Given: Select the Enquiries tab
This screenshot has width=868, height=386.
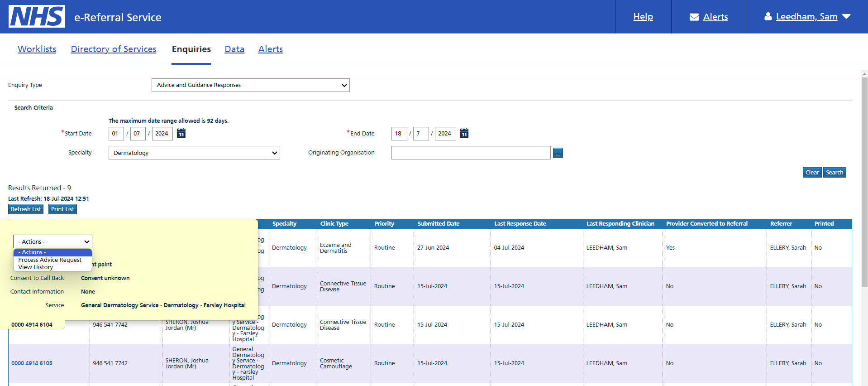Looking at the screenshot, I should [191, 49].
